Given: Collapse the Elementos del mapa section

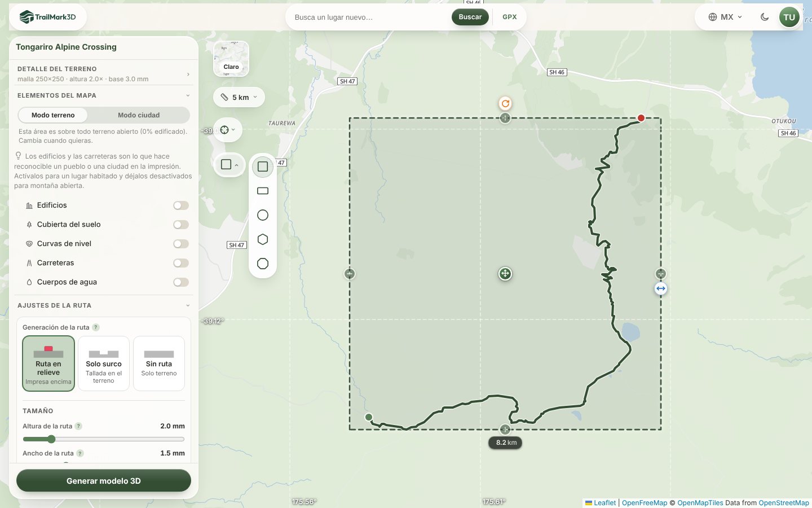Looking at the screenshot, I should 104,95.
